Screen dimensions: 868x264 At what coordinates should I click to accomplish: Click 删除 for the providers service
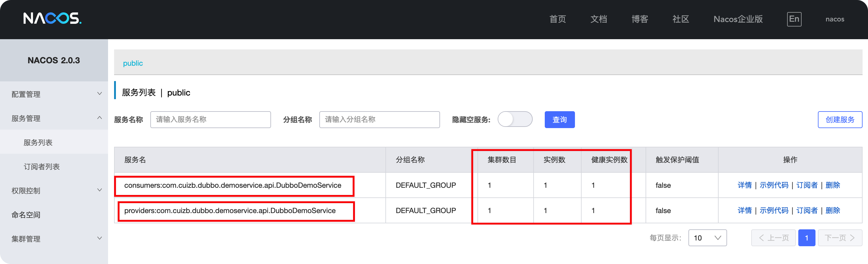pyautogui.click(x=832, y=210)
